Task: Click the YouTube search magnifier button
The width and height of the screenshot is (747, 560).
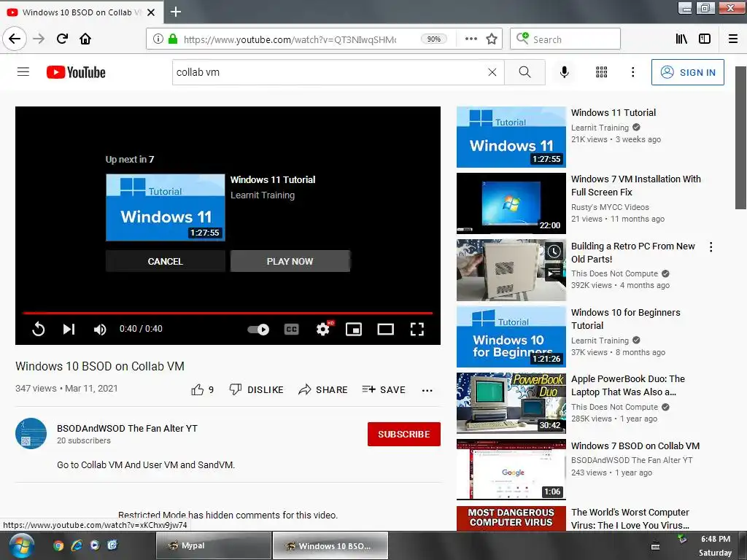Action: pyautogui.click(x=525, y=72)
